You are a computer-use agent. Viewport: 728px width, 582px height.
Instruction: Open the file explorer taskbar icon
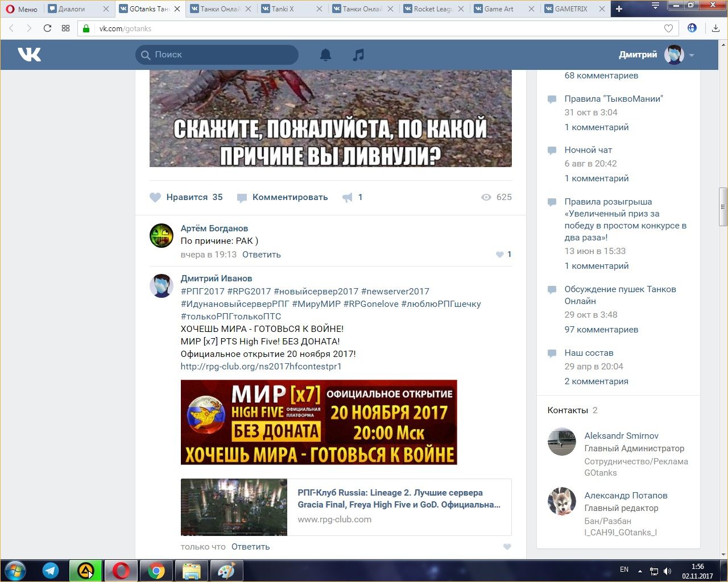point(192,571)
